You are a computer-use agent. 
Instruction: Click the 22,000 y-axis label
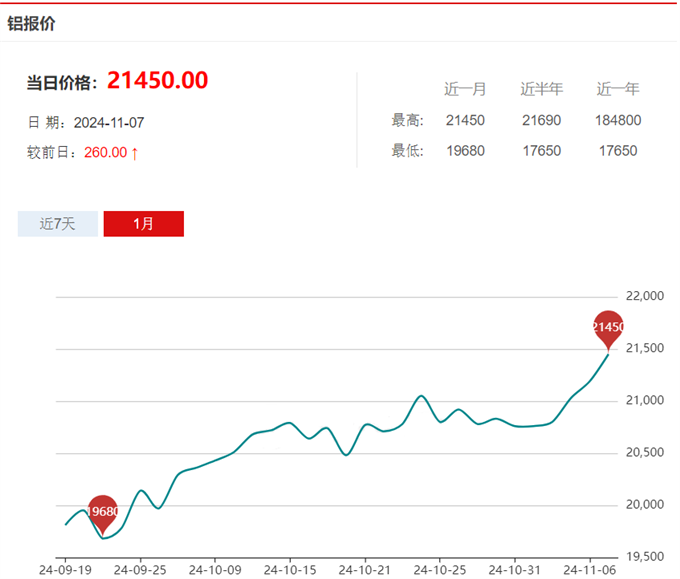click(x=643, y=297)
